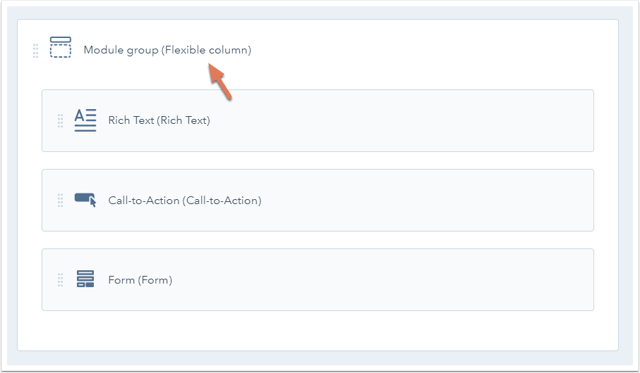Grab the Module group drag handle dots
Image resolution: width=640 pixels, height=373 pixels.
(x=36, y=51)
